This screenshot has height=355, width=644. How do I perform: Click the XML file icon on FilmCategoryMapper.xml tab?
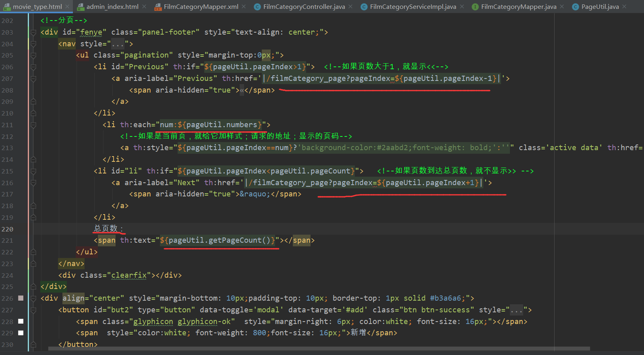click(158, 6)
